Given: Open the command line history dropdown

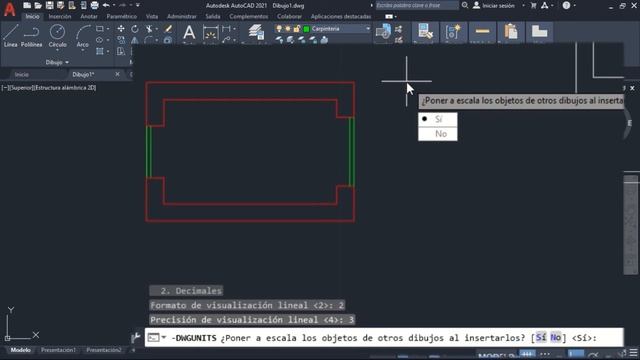Looking at the screenshot, I should 164,338.
